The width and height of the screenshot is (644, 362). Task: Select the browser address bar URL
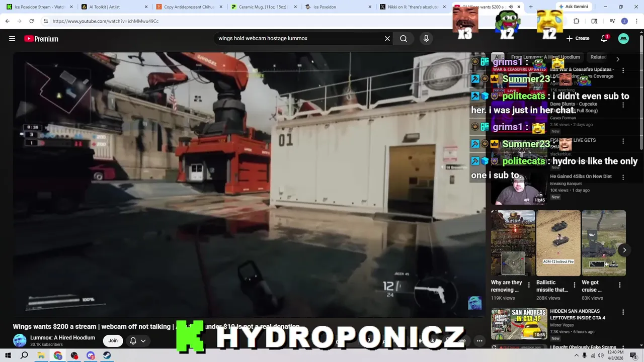(x=105, y=21)
